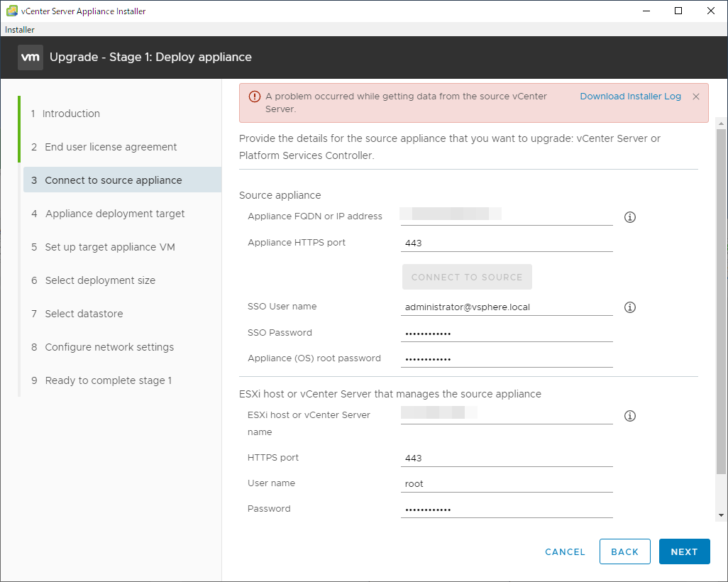Screen dimensions: 728x582
Task: Open End user license agreement step
Action: pos(111,147)
